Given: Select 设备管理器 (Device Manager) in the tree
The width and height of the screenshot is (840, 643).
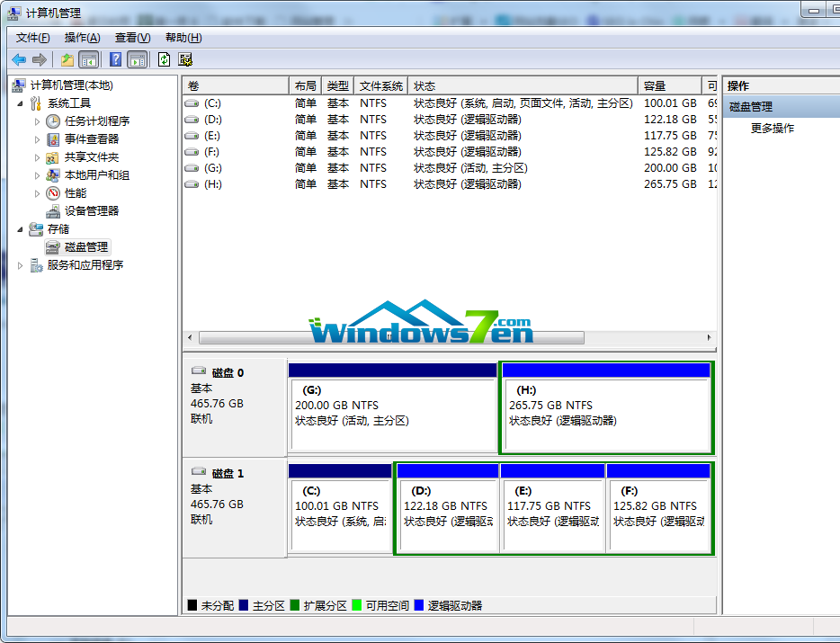Looking at the screenshot, I should 91,210.
